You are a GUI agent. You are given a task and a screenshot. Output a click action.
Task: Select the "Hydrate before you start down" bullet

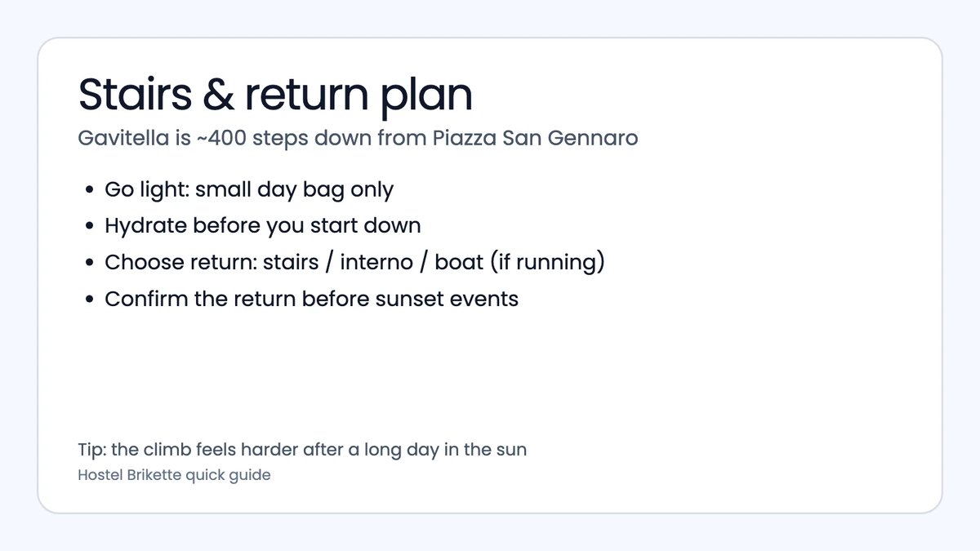pyautogui.click(x=262, y=226)
